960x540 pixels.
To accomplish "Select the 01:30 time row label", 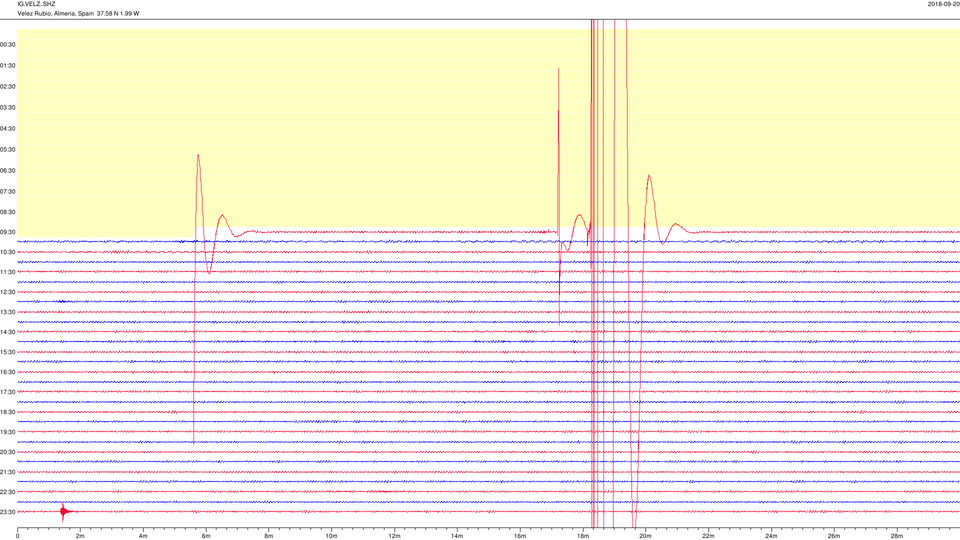I will pyautogui.click(x=7, y=66).
